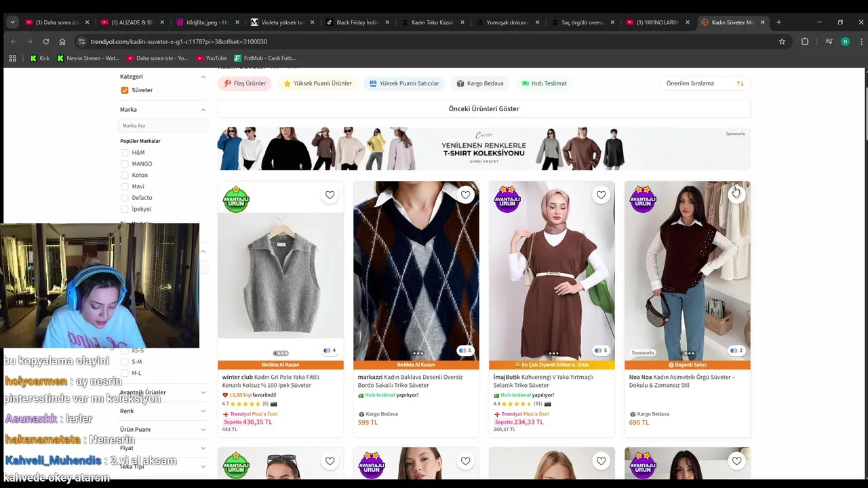This screenshot has width=868, height=488.
Task: Open the YouTube bookmark
Action: (212, 58)
